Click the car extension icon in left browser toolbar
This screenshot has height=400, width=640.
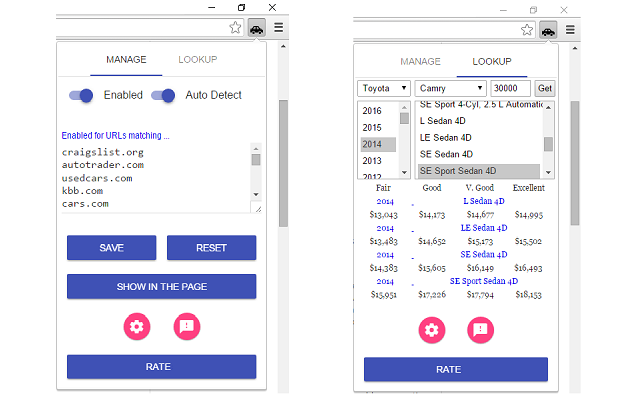point(257,29)
